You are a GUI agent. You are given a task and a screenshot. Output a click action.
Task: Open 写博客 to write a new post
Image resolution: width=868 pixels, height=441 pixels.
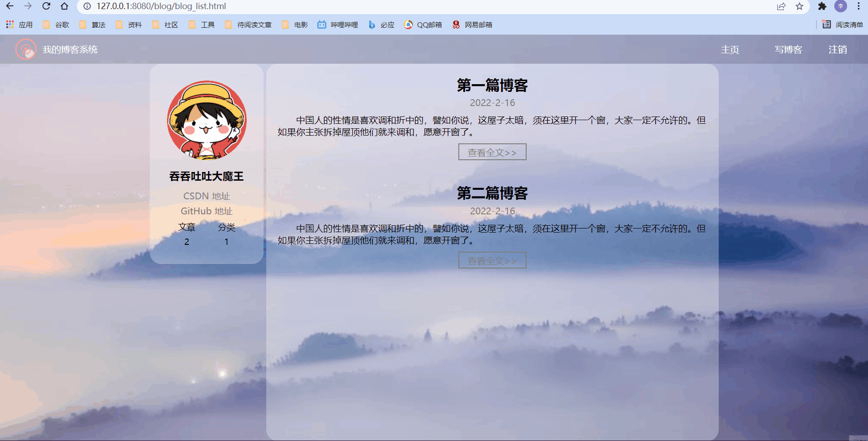click(787, 49)
